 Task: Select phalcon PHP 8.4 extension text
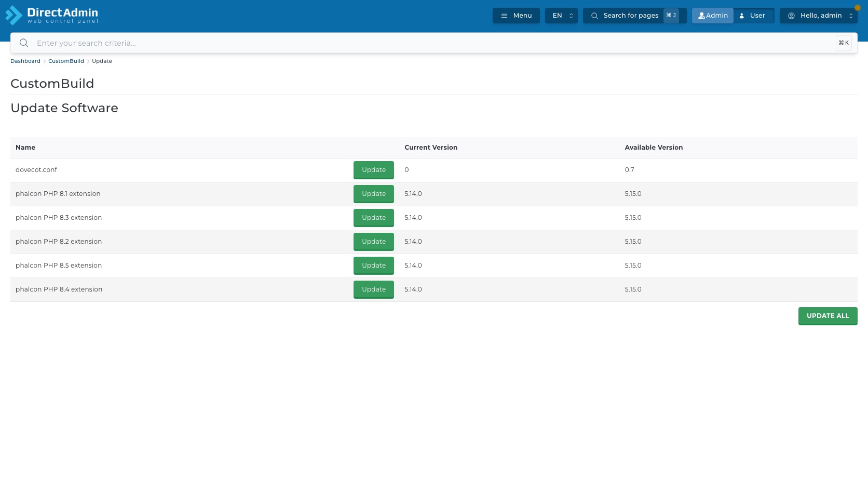pos(59,289)
